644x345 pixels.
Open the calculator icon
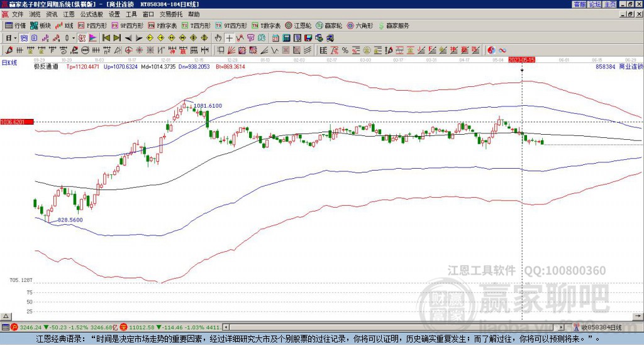pyautogui.click(x=286, y=38)
